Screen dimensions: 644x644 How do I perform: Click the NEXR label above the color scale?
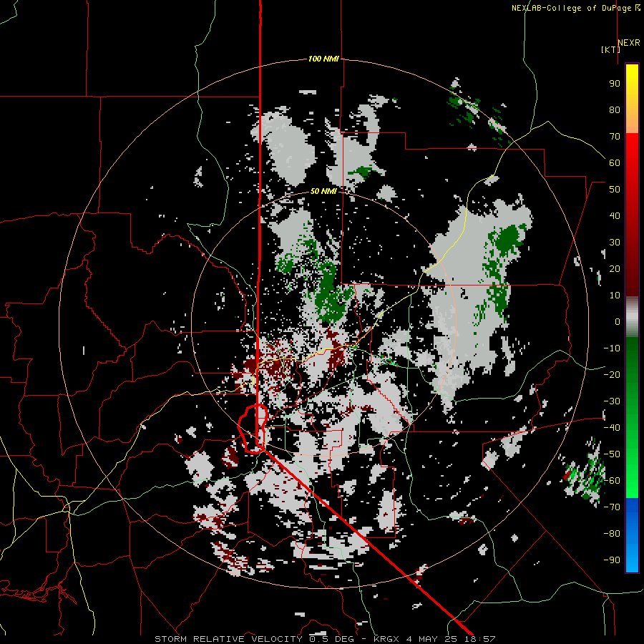point(629,43)
